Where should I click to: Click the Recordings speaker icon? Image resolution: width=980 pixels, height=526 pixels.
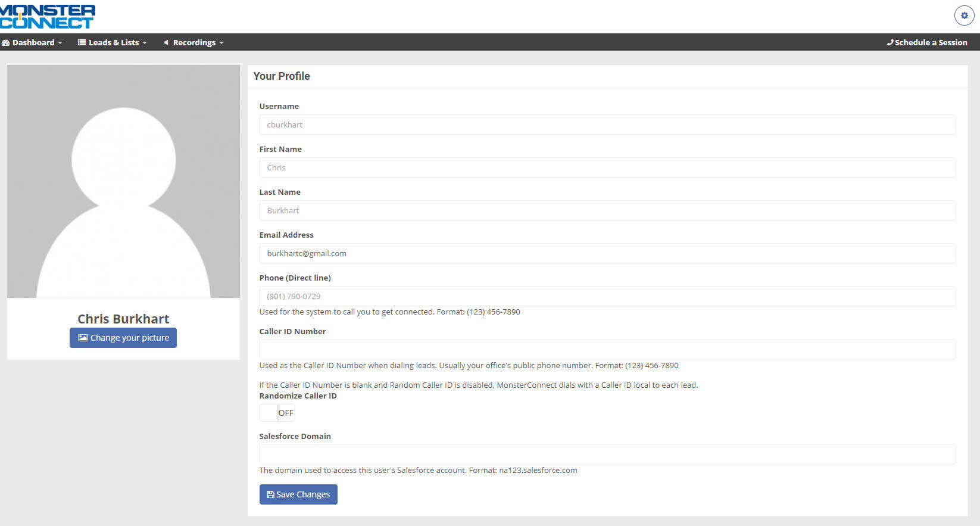[167, 43]
